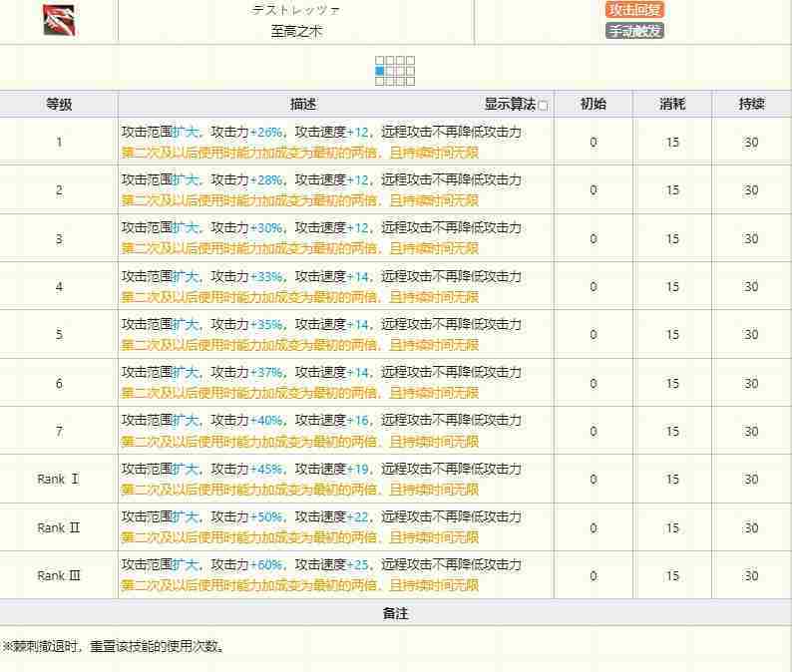Click the 初始 column header
This screenshot has height=672, width=792.
[x=593, y=104]
